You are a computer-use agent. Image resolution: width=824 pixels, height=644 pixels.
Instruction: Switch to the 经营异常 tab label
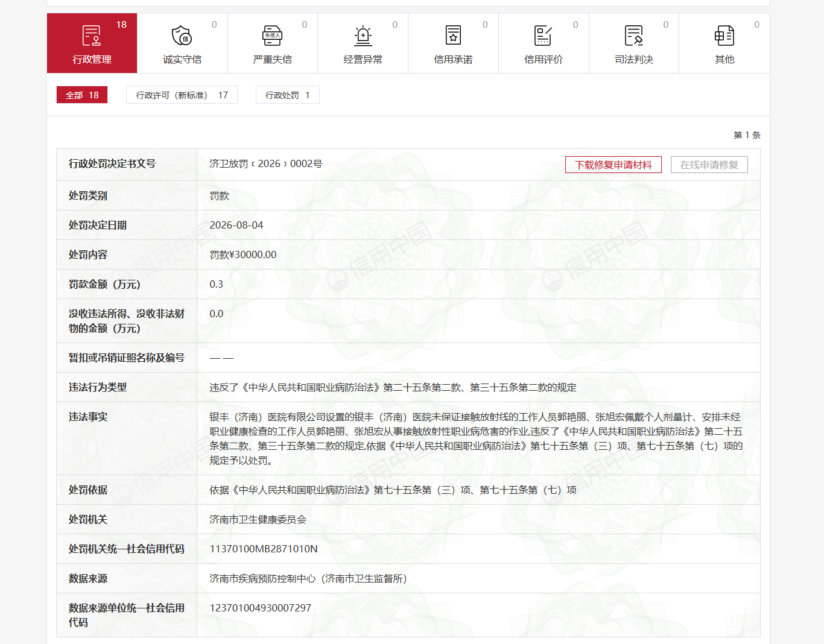pyautogui.click(x=363, y=60)
